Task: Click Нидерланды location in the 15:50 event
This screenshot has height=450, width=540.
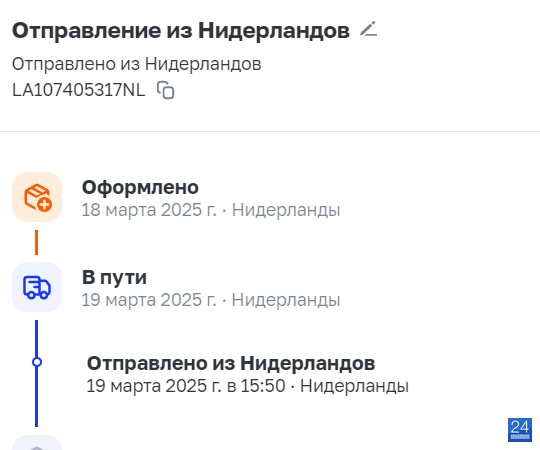Action: click(x=354, y=386)
